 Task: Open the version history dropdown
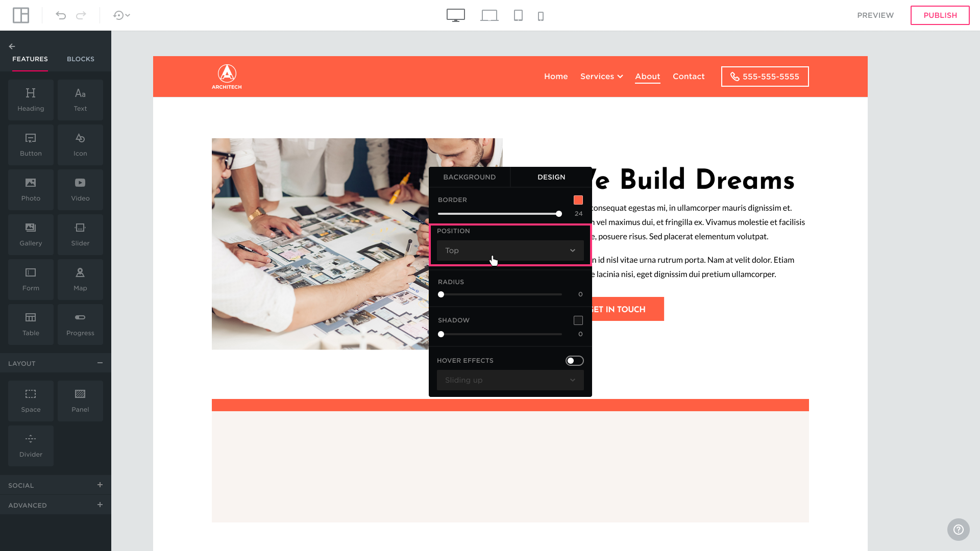click(x=121, y=15)
